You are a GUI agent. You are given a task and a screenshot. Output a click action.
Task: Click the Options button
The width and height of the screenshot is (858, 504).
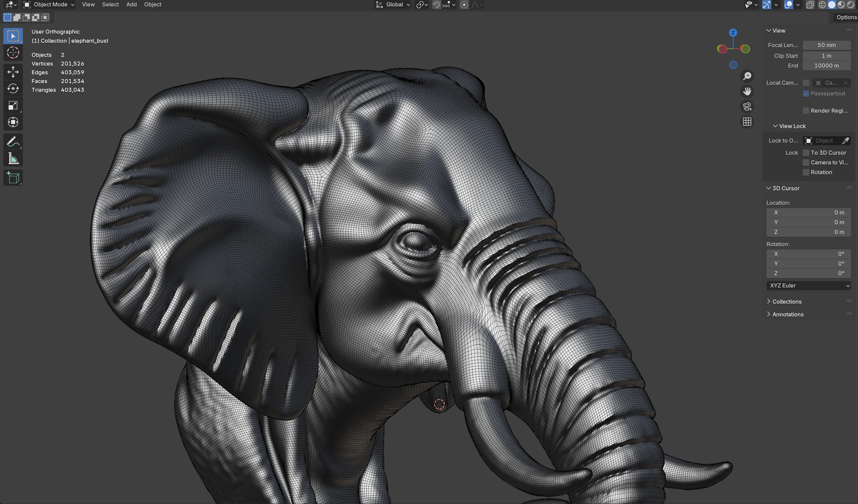click(846, 17)
